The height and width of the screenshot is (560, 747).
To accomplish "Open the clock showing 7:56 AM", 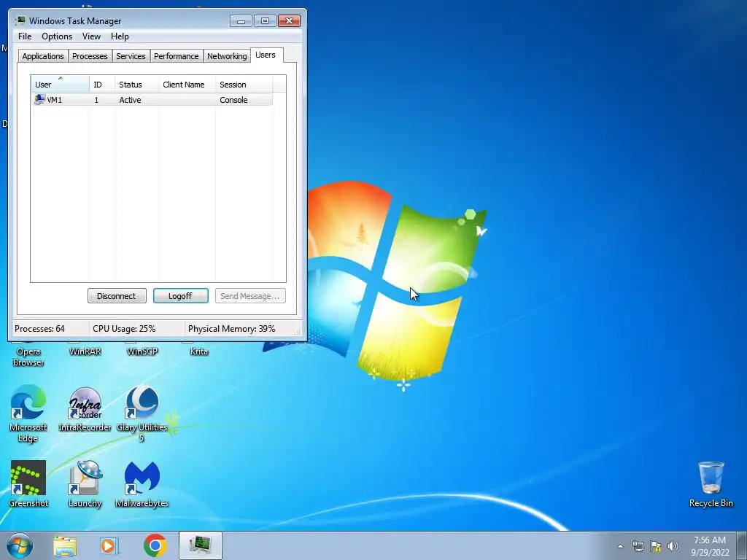I will 710,545.
